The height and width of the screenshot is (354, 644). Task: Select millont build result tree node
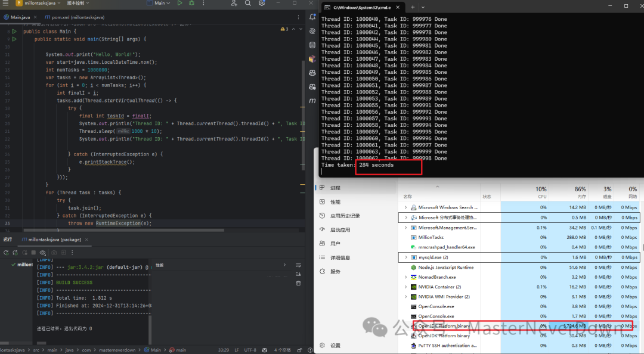(x=22, y=265)
